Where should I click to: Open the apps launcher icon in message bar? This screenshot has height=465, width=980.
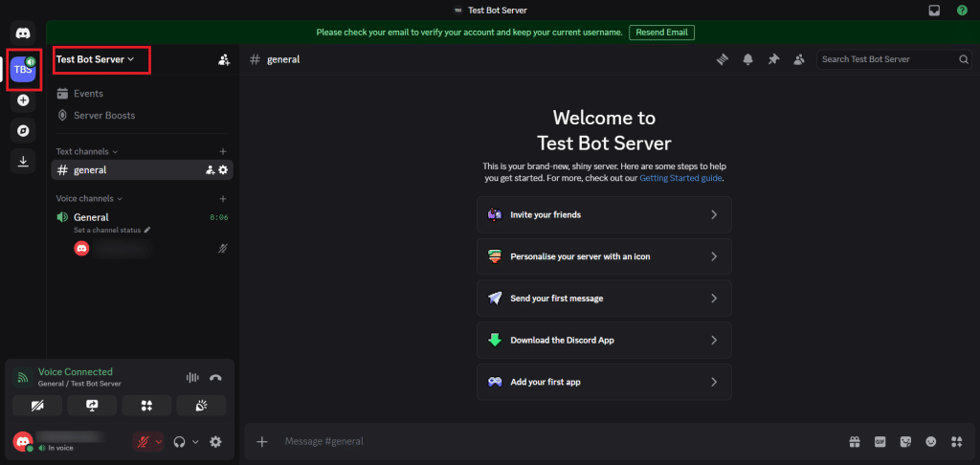(956, 442)
